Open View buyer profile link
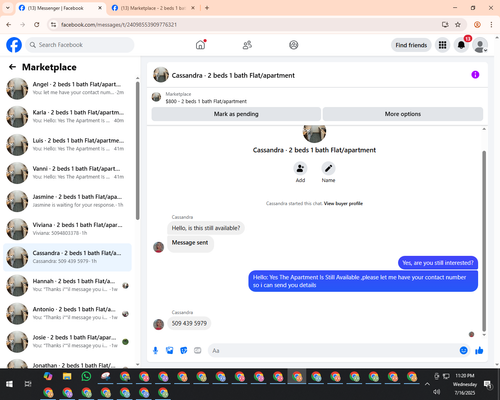The image size is (500, 400). click(x=343, y=203)
